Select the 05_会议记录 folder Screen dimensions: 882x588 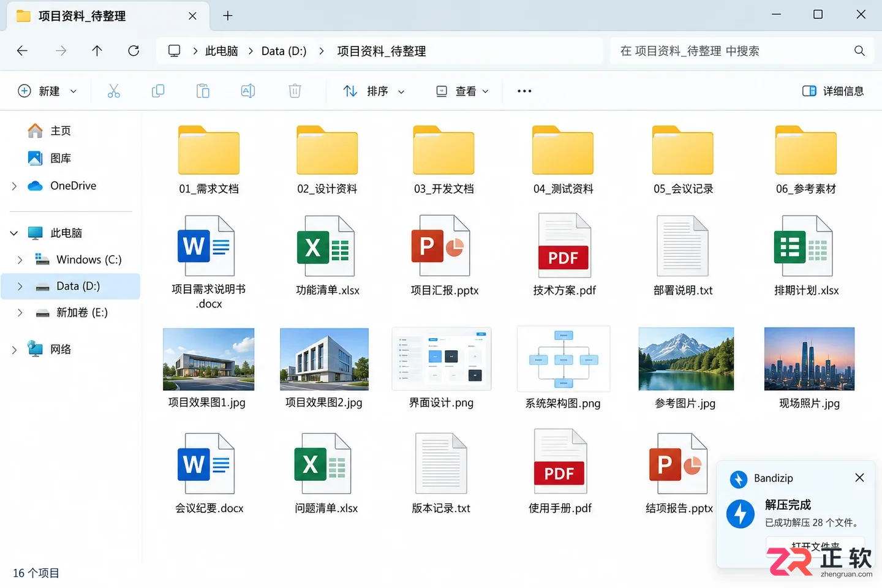click(683, 160)
